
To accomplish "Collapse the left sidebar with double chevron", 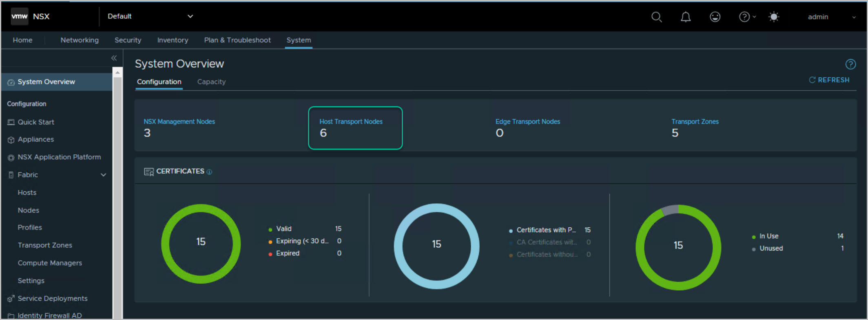I will (114, 58).
